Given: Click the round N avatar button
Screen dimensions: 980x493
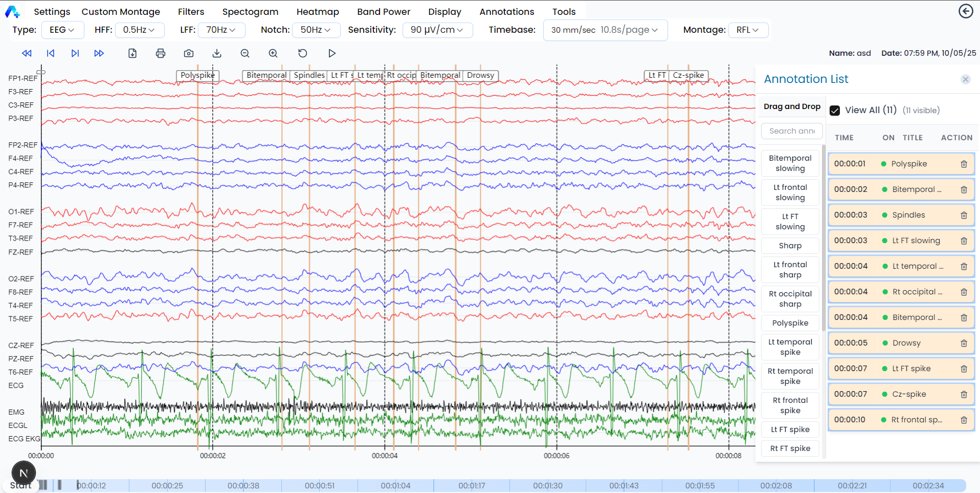Looking at the screenshot, I should pos(24,473).
